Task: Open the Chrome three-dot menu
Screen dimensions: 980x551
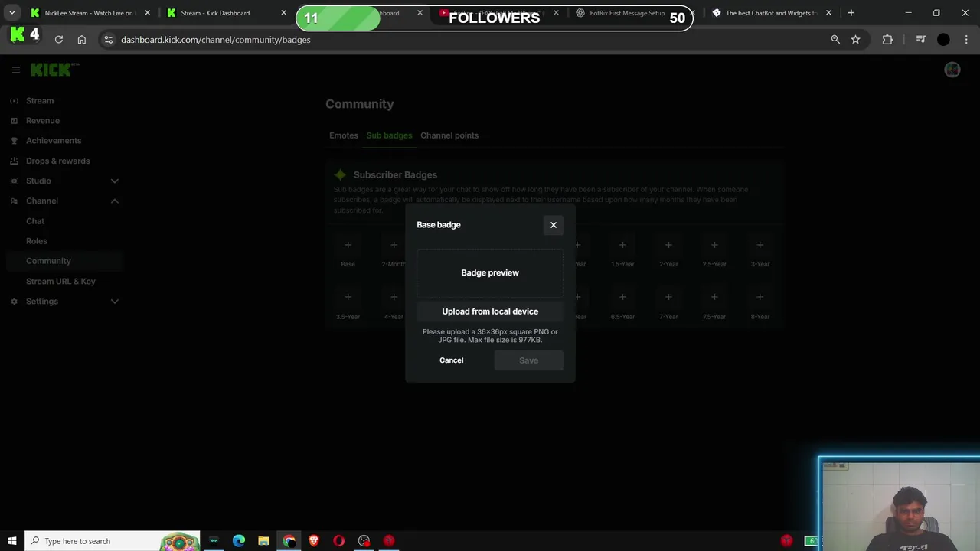Action: (968, 40)
